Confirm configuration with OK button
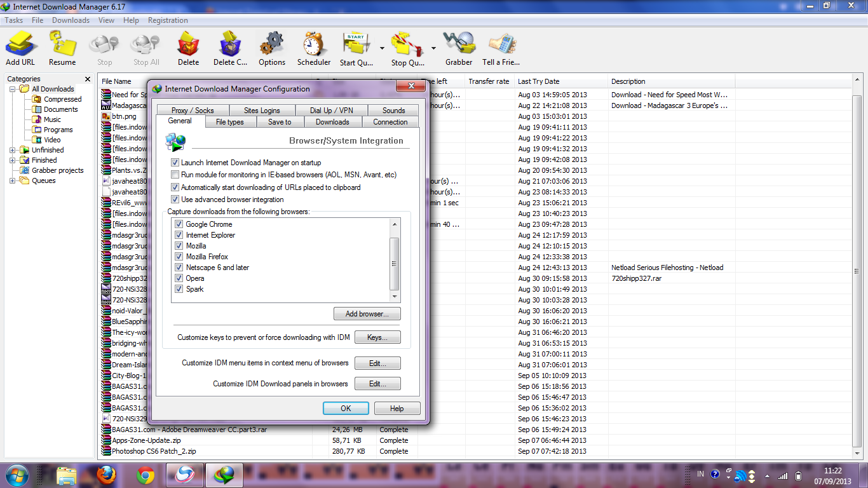868x488 pixels. click(346, 409)
